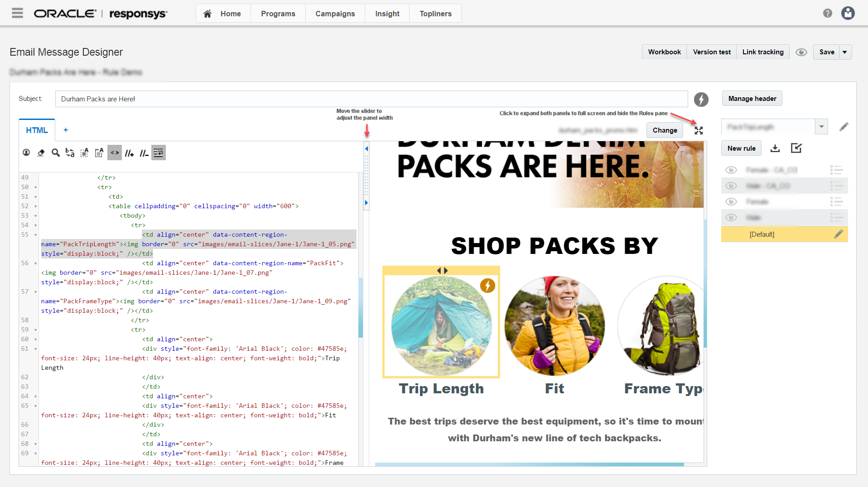Open the Topliners menu
868x487 pixels.
435,14
